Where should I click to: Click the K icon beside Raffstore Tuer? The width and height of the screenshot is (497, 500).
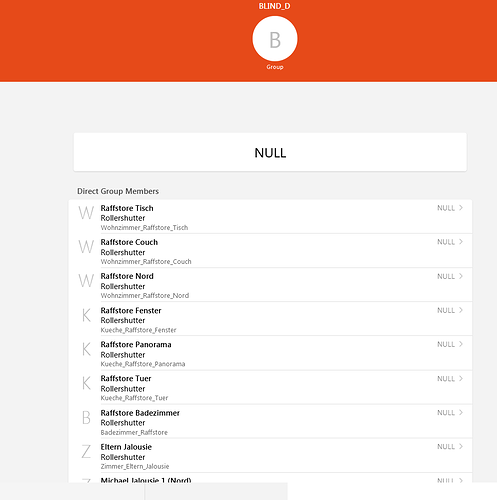click(86, 383)
